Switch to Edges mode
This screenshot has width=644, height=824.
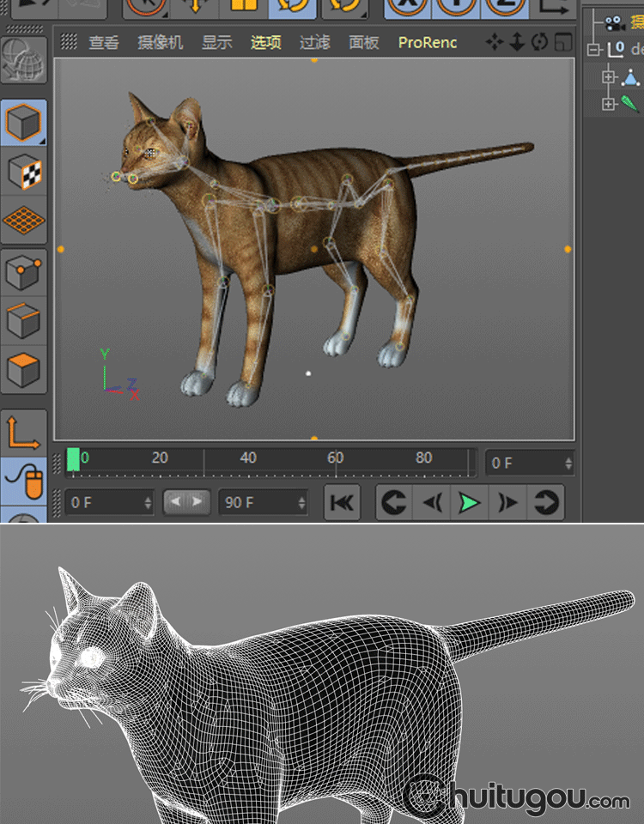coord(23,322)
